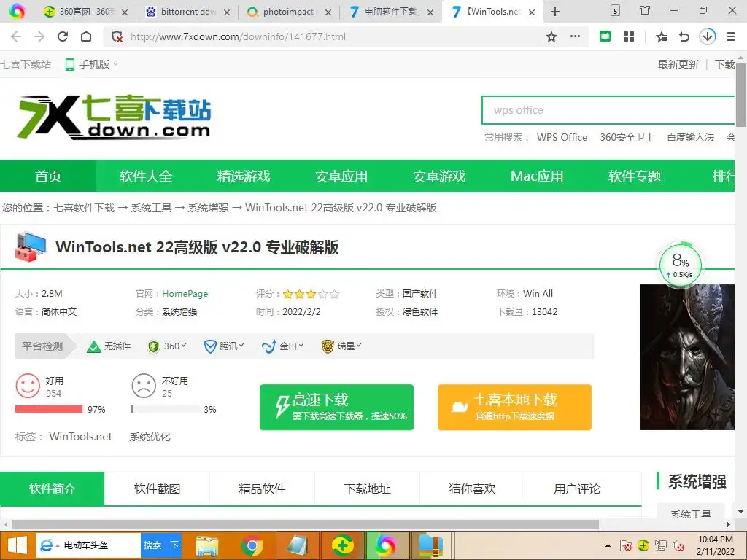Click the browser forward arrow
This screenshot has width=747, height=560.
[39, 36]
